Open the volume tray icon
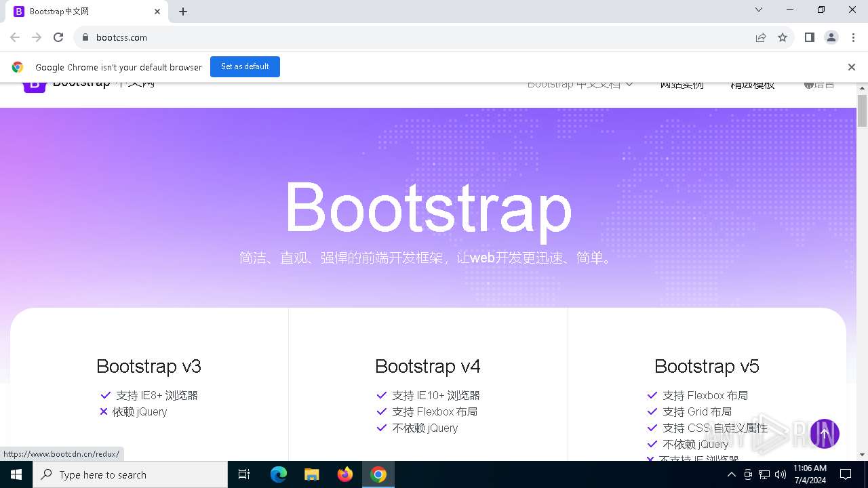Viewport: 868px width, 488px height. [x=781, y=474]
